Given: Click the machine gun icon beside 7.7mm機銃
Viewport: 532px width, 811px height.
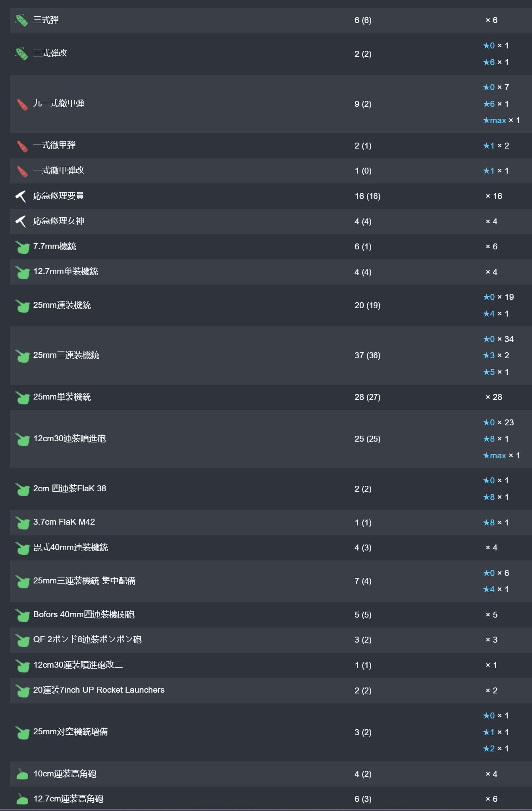Looking at the screenshot, I should 23,247.
